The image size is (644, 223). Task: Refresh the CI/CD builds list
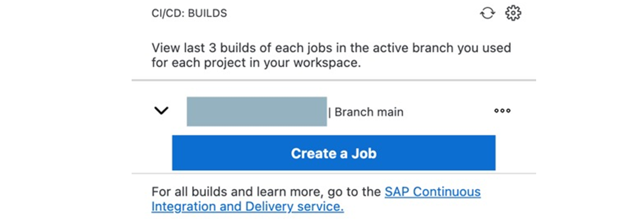coord(487,13)
